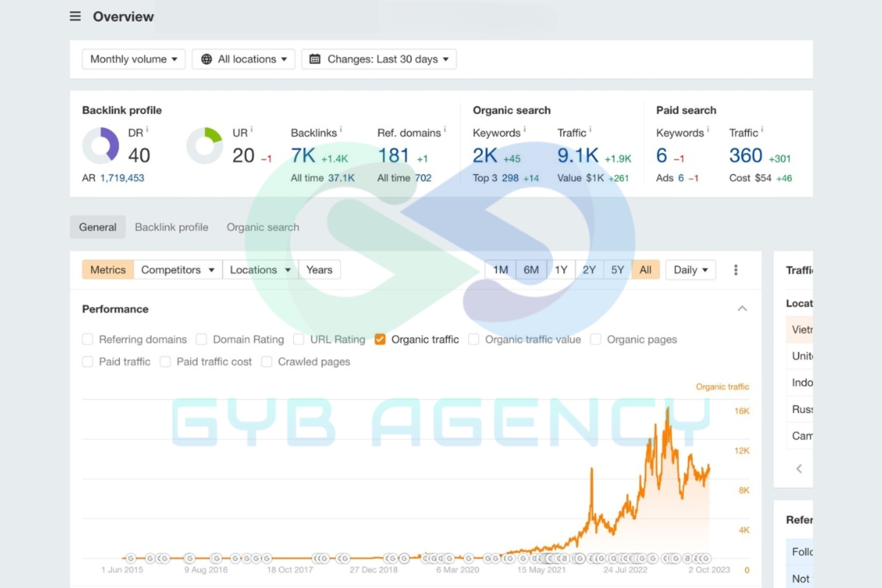This screenshot has width=882, height=588.
Task: Open the All locations dropdown
Action: (243, 59)
